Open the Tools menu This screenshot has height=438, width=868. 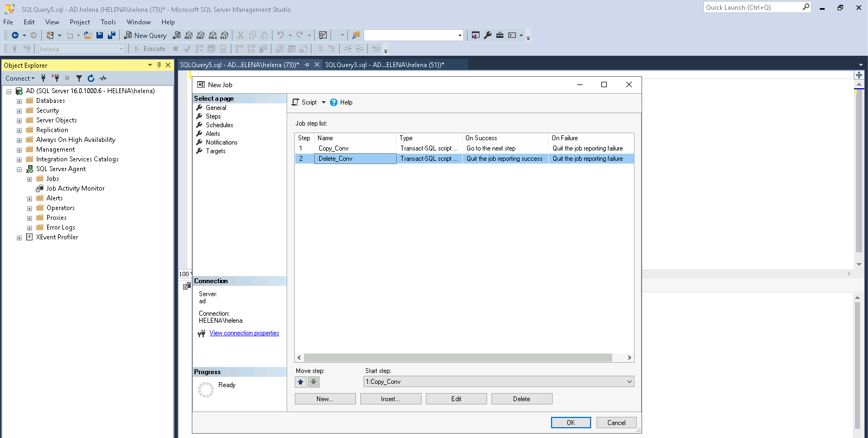point(108,22)
